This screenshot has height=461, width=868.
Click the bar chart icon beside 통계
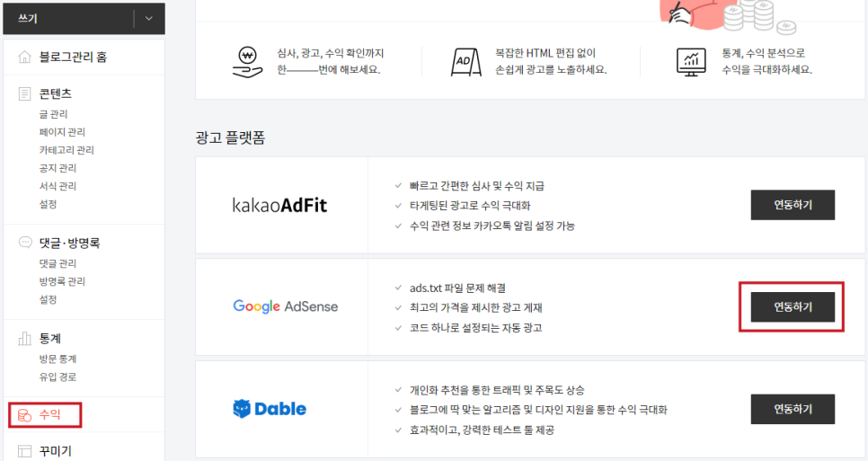click(25, 338)
